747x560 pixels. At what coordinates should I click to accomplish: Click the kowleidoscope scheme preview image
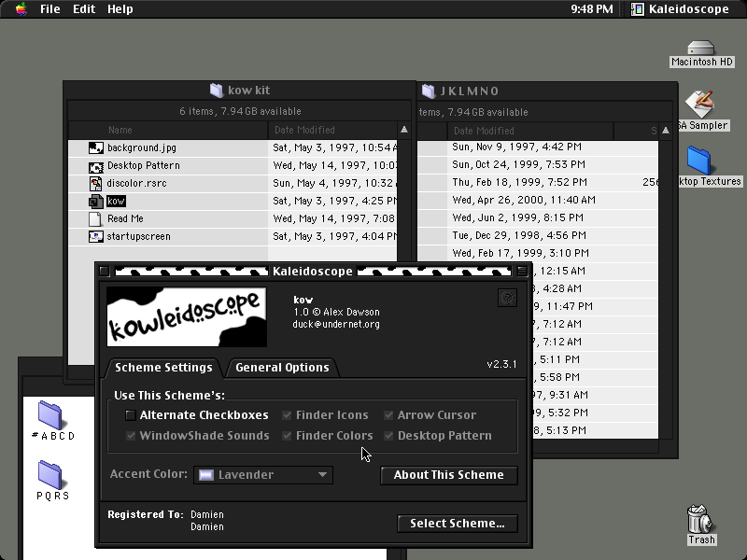point(186,316)
